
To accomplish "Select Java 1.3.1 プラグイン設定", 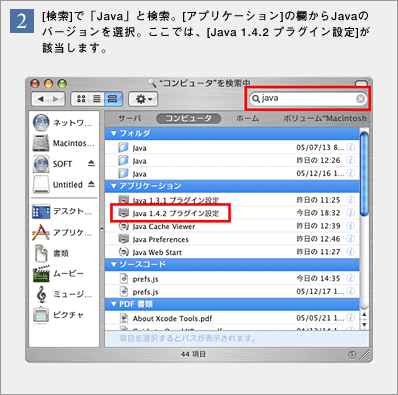I will point(232,200).
